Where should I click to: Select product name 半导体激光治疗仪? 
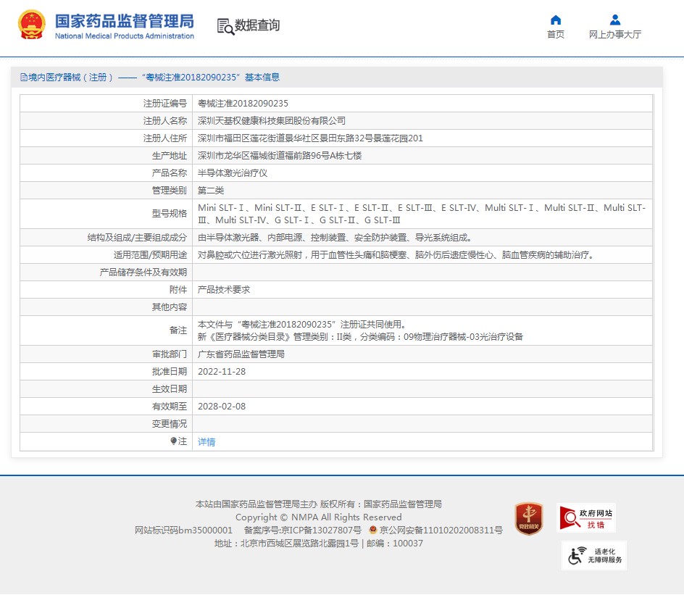click(233, 173)
